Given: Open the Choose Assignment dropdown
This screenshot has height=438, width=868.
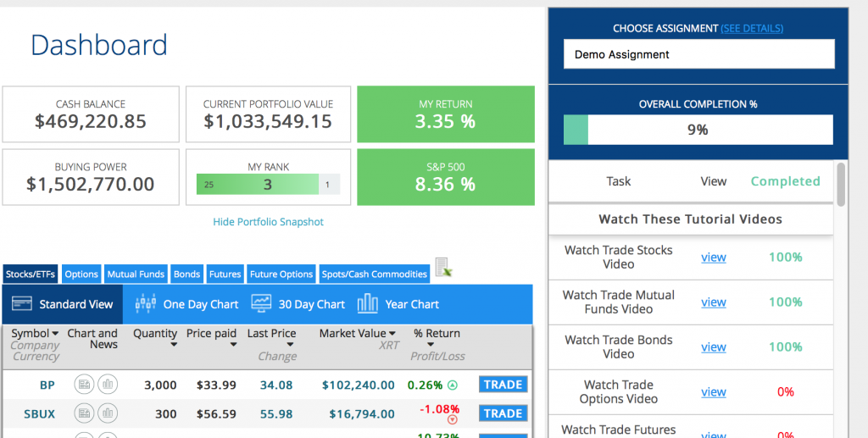Looking at the screenshot, I should pos(698,54).
